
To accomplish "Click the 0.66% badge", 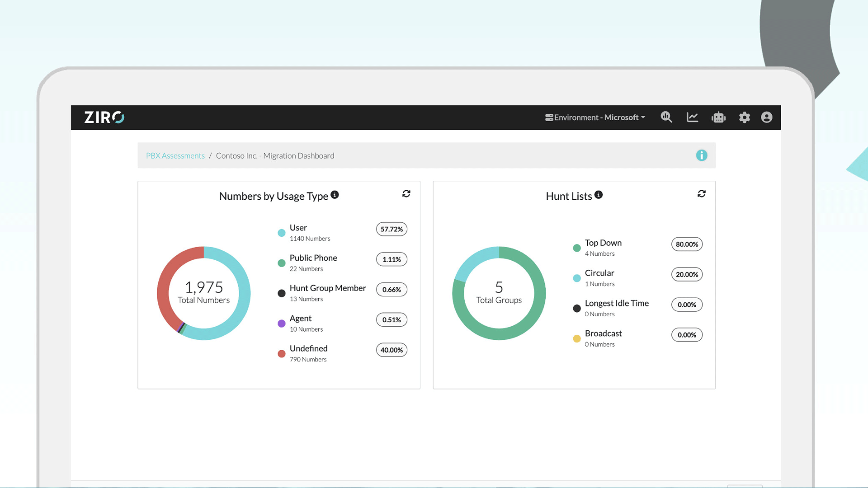I will click(392, 290).
